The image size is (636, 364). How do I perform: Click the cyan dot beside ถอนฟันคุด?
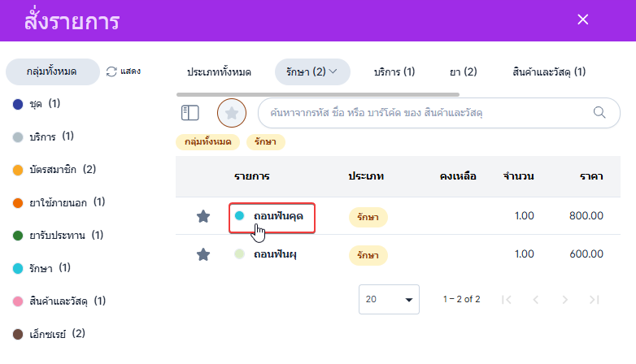(239, 216)
